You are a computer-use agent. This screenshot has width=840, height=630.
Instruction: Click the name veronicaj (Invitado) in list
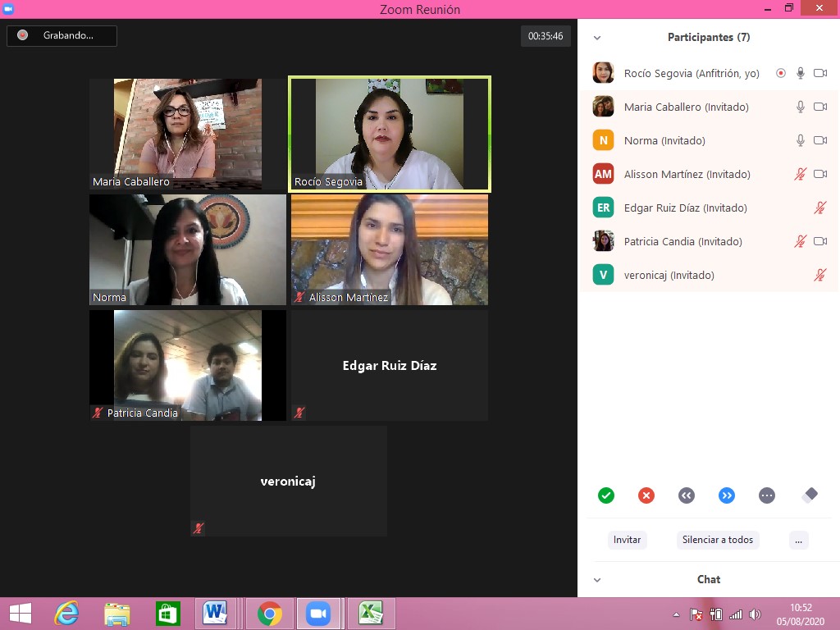(x=669, y=276)
